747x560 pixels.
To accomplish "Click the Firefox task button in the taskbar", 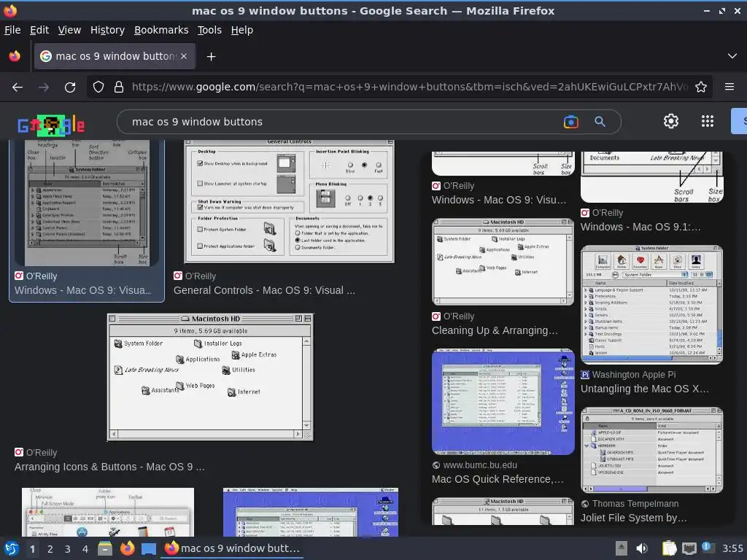I will [233, 548].
